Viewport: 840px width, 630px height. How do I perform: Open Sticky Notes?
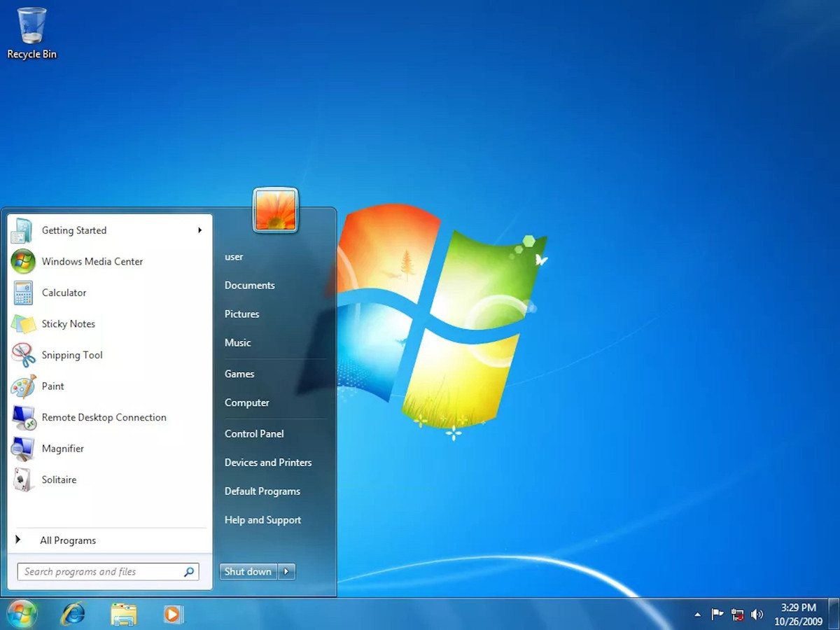click(68, 323)
